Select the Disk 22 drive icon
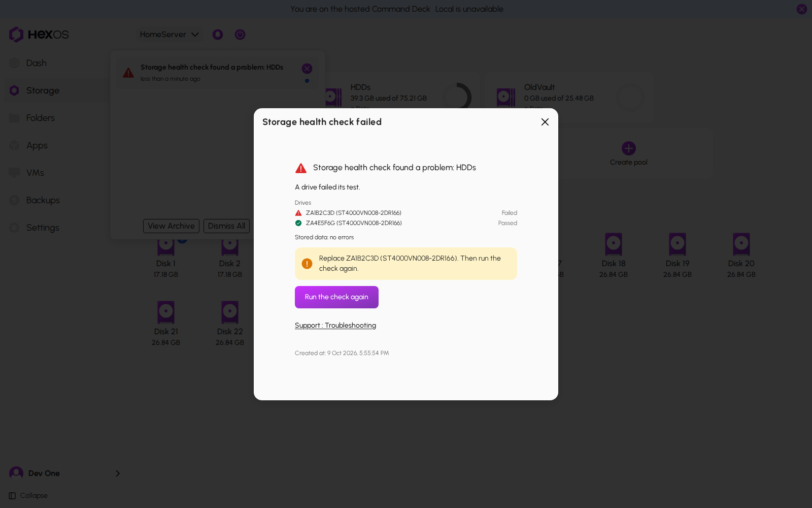The height and width of the screenshot is (508, 812). (230, 312)
